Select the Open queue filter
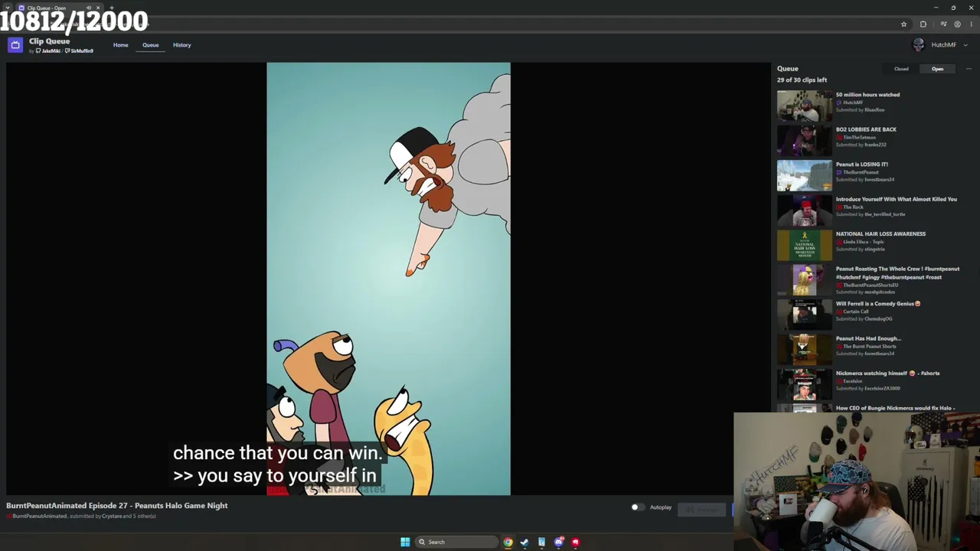 (937, 69)
